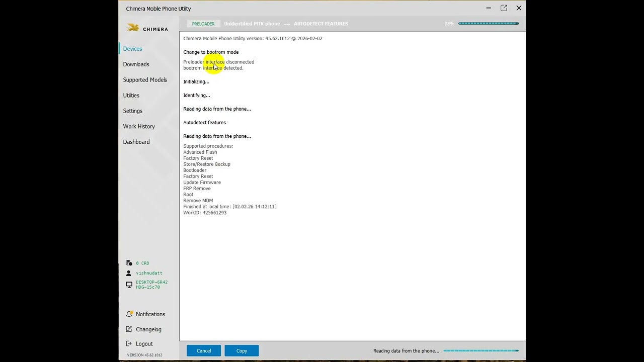Click the 'Change to bootrom mode' log line

(x=211, y=52)
